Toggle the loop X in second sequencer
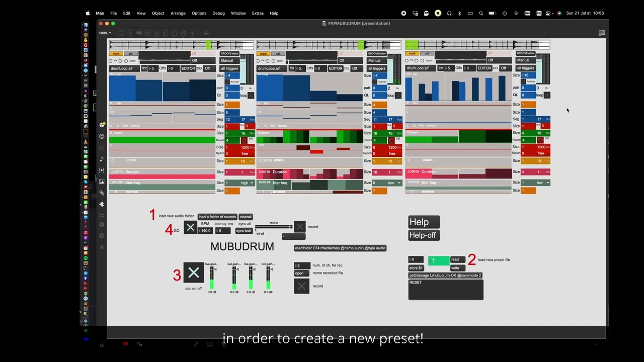The width and height of the screenshot is (644, 362). [398, 95]
